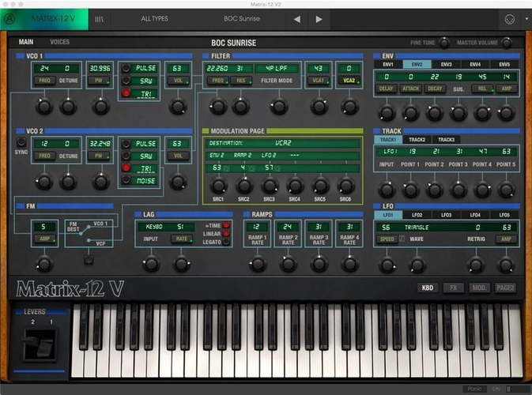Click the PAGE2 button
The height and width of the screenshot is (395, 532).
(505, 288)
